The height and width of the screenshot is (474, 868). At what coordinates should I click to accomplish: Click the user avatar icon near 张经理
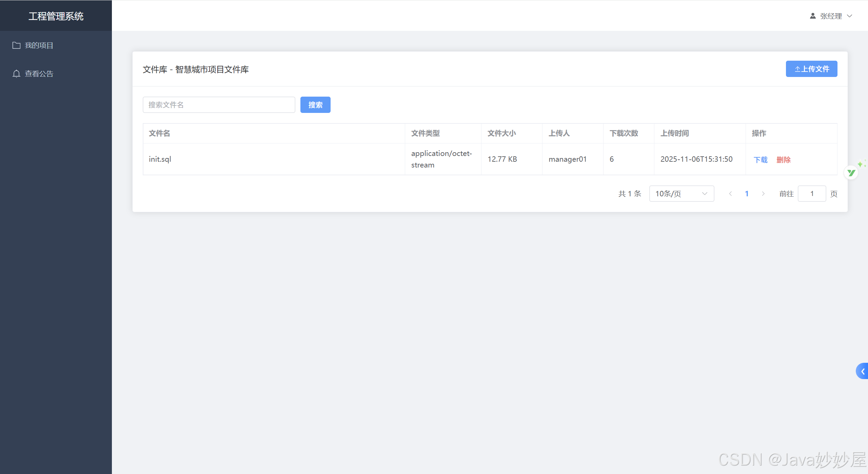[813, 16]
